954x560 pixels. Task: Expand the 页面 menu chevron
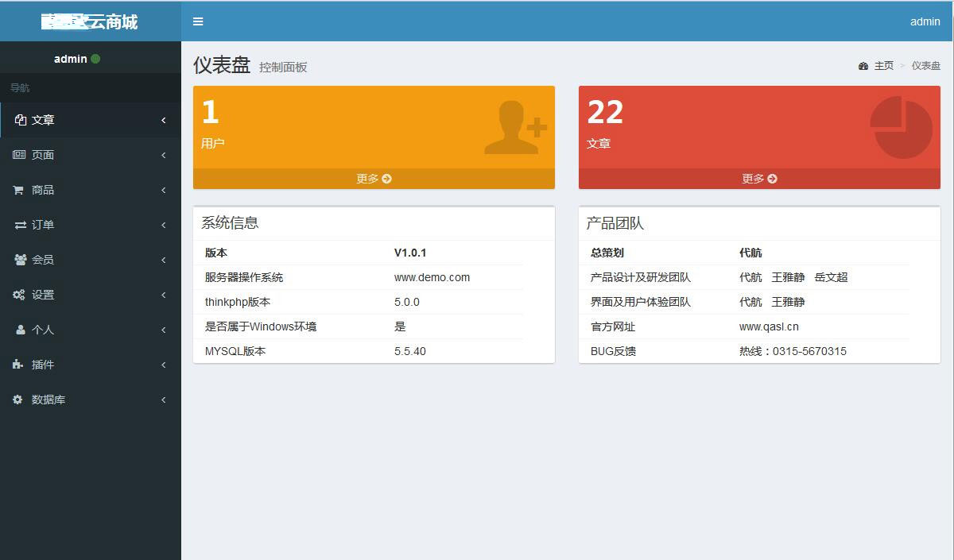point(164,155)
